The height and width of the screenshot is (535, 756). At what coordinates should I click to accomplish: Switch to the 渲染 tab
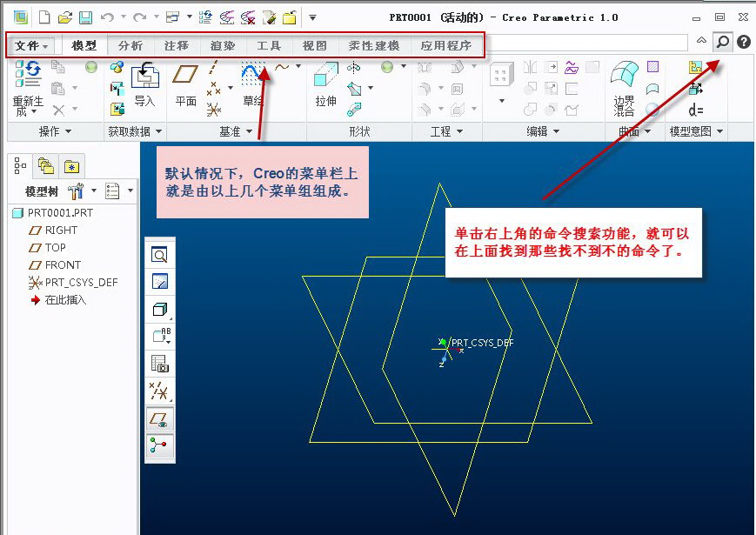pos(222,45)
